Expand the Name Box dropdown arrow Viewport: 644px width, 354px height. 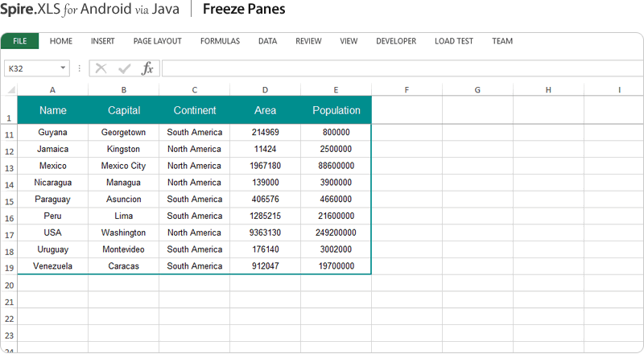tap(63, 68)
